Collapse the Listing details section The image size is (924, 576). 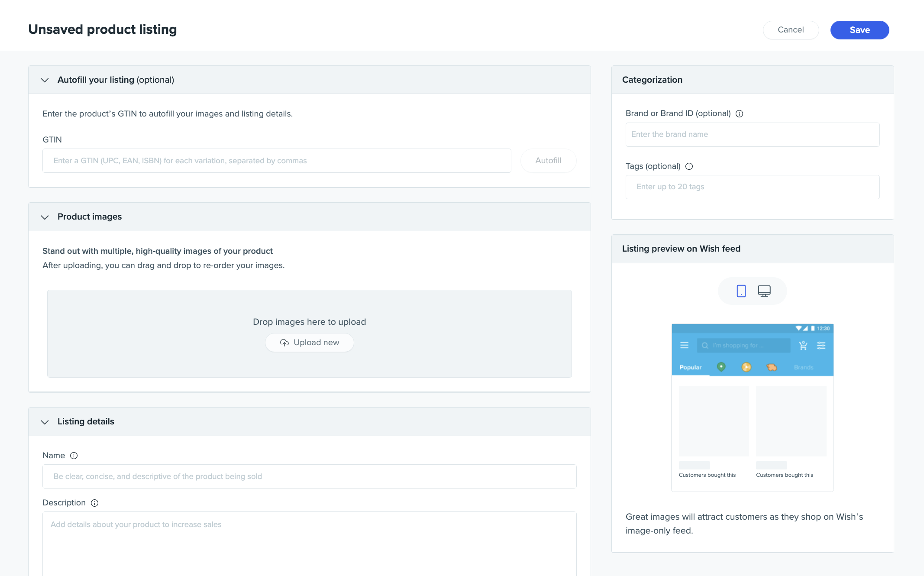point(45,422)
